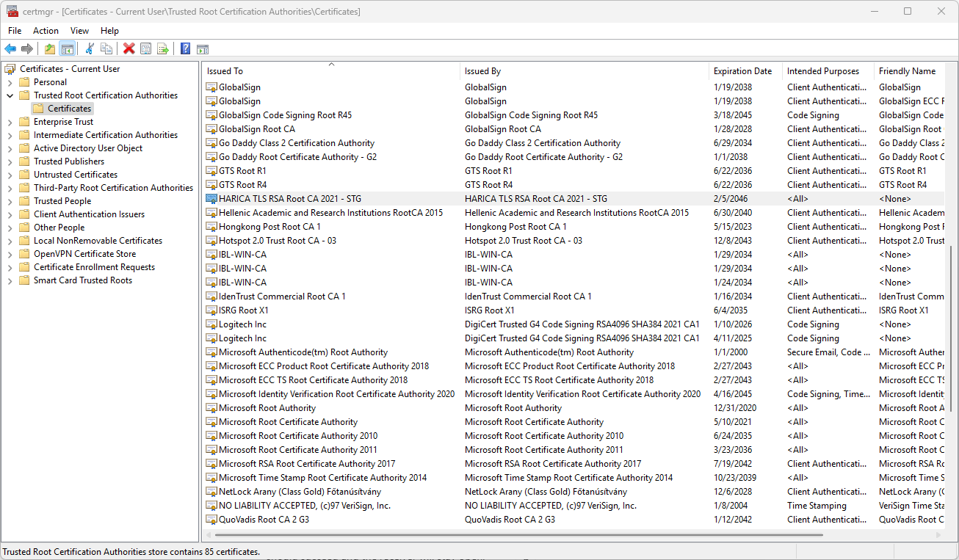The width and height of the screenshot is (959, 560).
Task: Select Go Daddy Class 2 Certification Authority row
Action: click(x=573, y=143)
